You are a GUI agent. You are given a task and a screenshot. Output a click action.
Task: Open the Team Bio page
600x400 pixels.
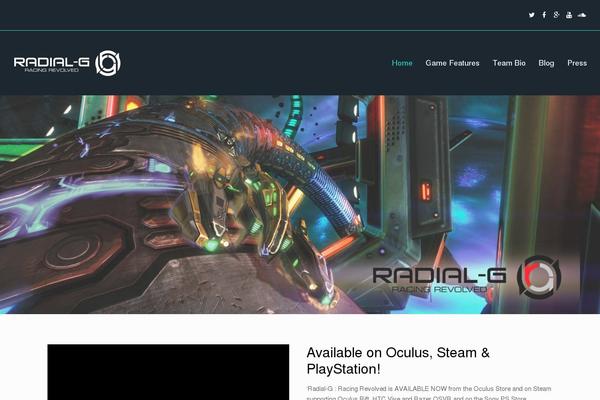[509, 63]
